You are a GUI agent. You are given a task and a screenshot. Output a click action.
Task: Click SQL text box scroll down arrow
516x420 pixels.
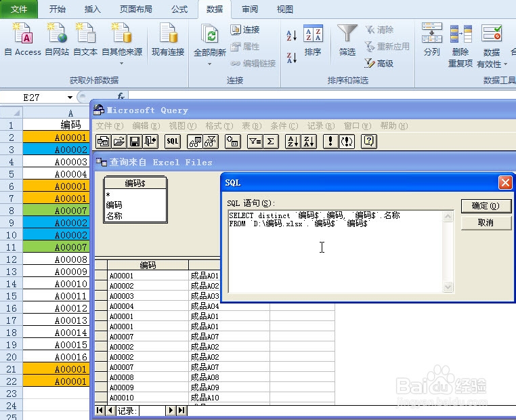tap(448, 287)
